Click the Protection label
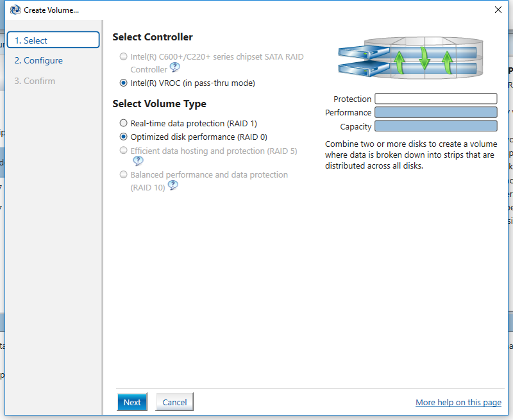This screenshot has width=513, height=420. click(x=352, y=99)
